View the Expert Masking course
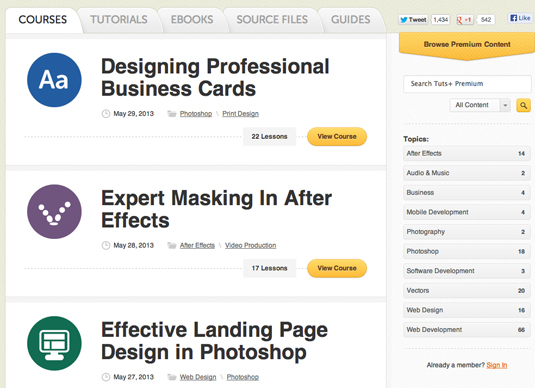The image size is (535, 388). click(x=337, y=268)
